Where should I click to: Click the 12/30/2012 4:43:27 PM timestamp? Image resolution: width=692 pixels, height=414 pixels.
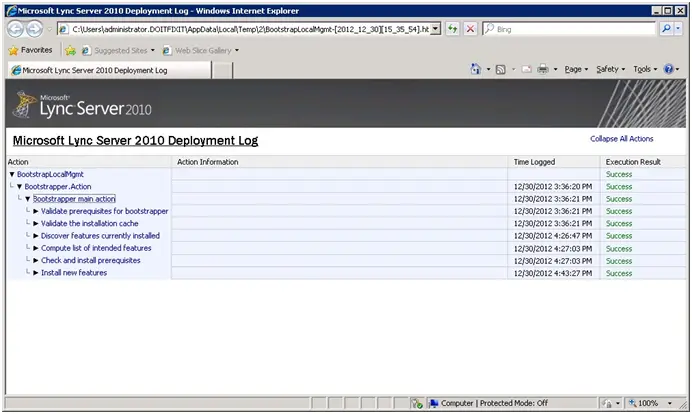click(553, 273)
